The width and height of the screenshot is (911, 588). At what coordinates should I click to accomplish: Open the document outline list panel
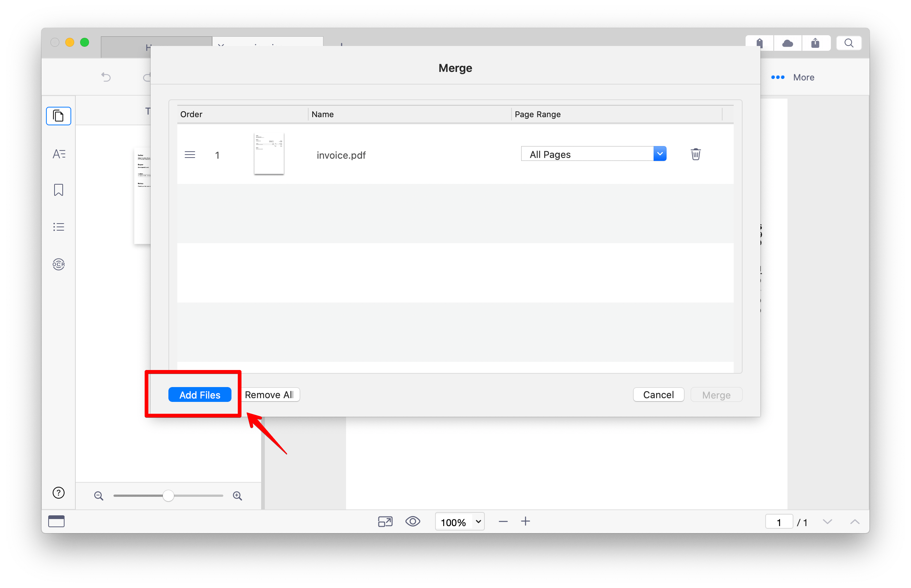[59, 227]
